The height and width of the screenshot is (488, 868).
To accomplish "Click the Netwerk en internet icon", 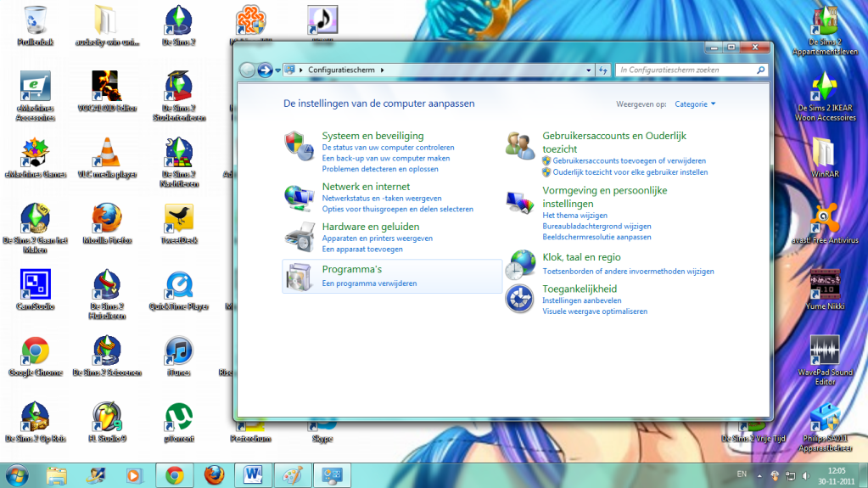I will 299,197.
